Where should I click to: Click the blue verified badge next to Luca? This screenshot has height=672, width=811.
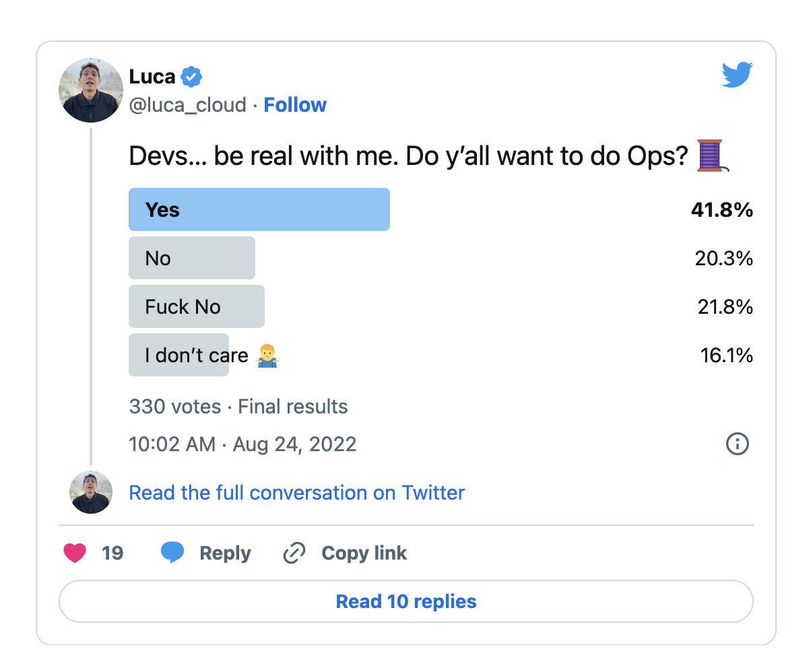click(x=192, y=77)
